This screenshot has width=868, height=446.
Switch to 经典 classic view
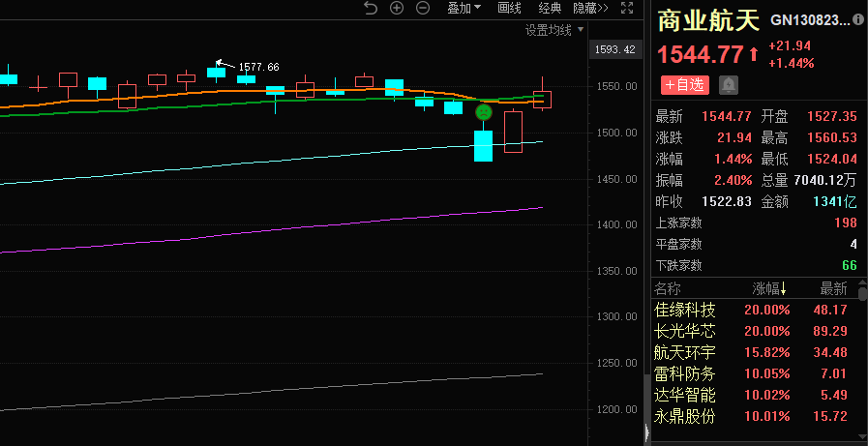(550, 9)
